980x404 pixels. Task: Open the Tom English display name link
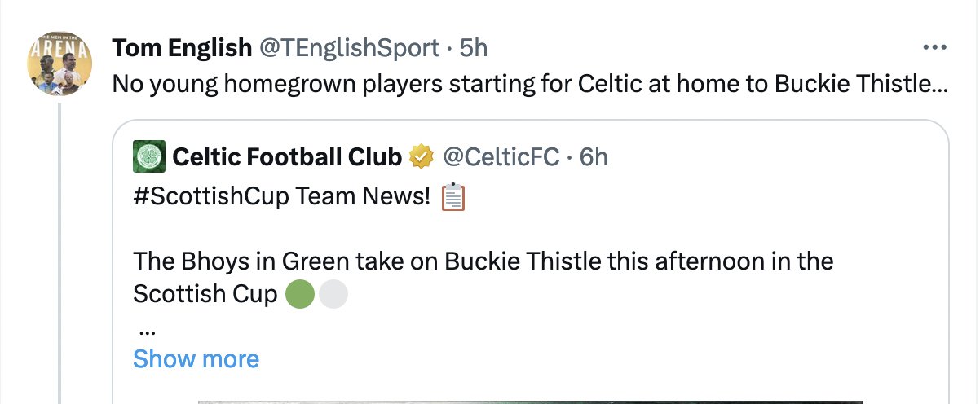[x=183, y=48]
